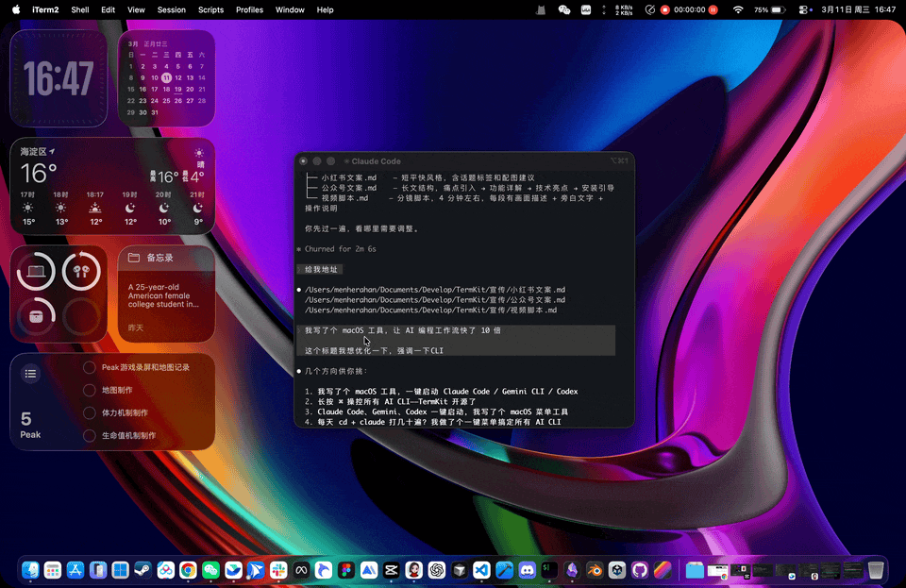Launch Slack from the dock
906x588 pixels.
point(278,571)
